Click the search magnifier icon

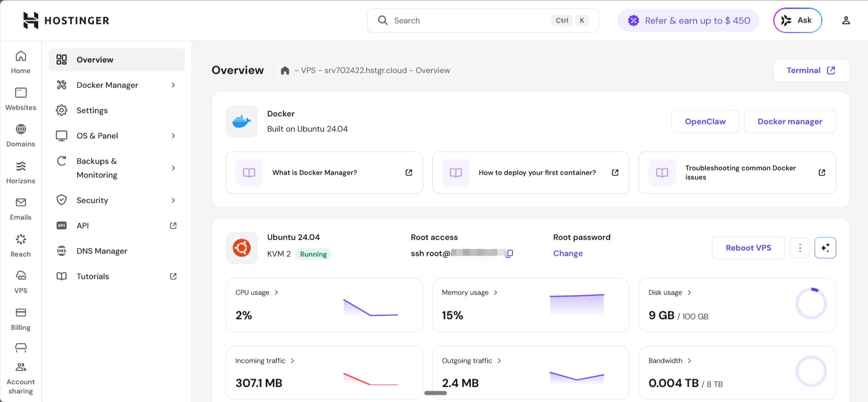[x=383, y=20]
